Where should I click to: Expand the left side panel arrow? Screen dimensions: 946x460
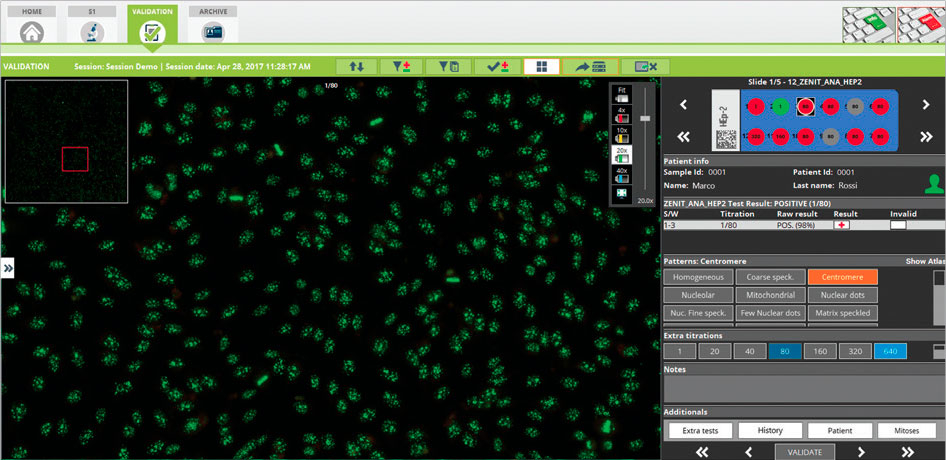(x=7, y=267)
